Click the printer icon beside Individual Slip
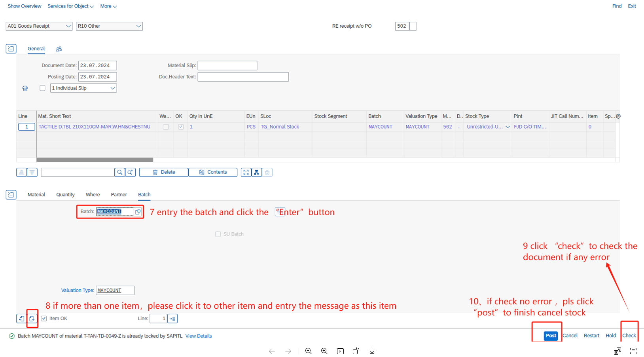Image resolution: width=644 pixels, height=357 pixels. point(25,88)
